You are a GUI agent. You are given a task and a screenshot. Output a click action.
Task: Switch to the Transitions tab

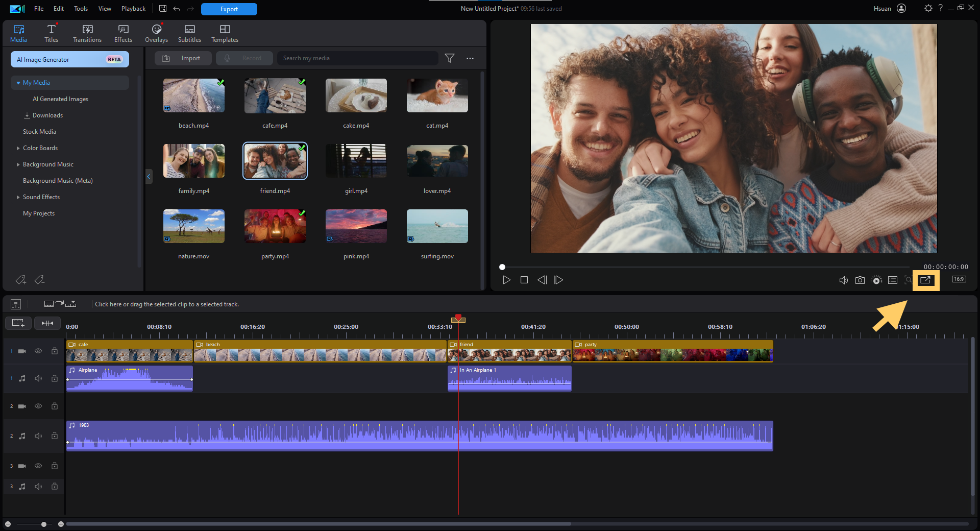point(87,33)
